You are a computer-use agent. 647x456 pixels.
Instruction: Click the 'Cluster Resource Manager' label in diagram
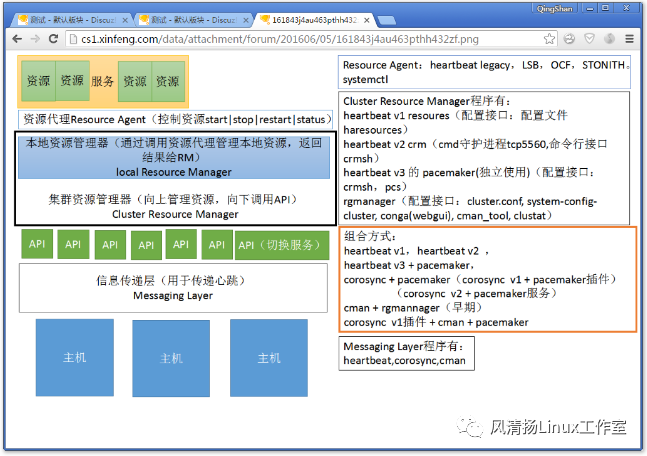(x=175, y=214)
